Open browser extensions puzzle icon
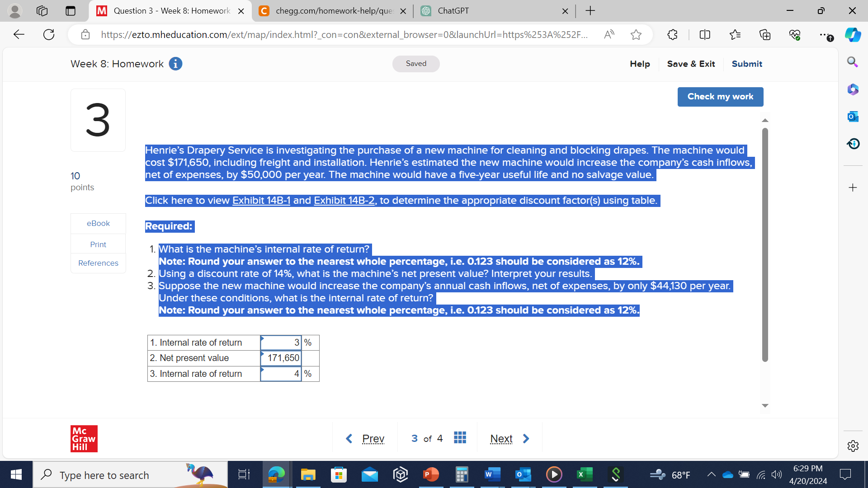868x488 pixels. point(672,34)
